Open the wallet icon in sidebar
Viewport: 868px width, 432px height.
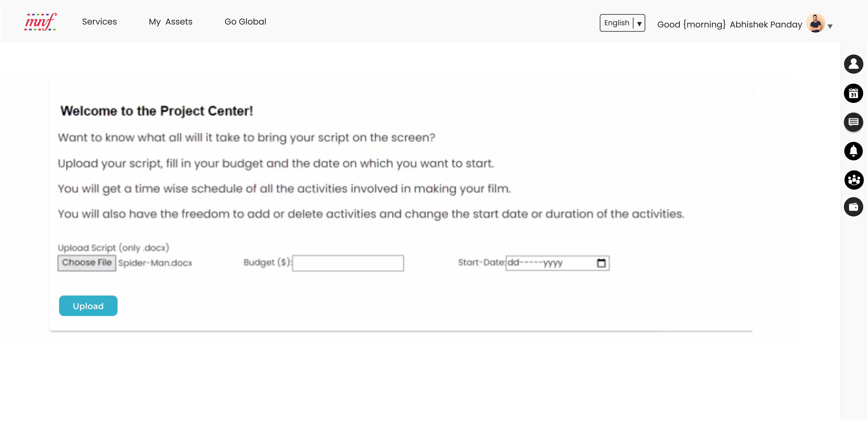click(x=853, y=207)
